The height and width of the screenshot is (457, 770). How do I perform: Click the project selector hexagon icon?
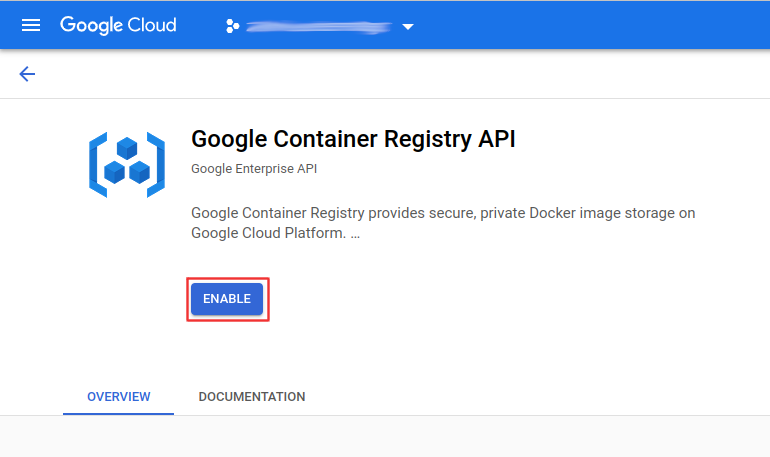point(232,26)
